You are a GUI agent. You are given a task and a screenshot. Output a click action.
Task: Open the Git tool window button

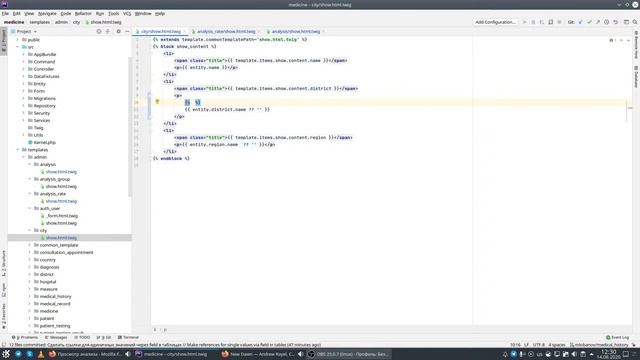click(104, 338)
